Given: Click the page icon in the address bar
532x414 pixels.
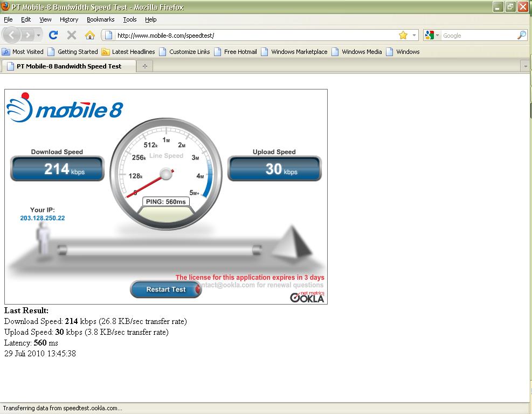Looking at the screenshot, I should 108,35.
